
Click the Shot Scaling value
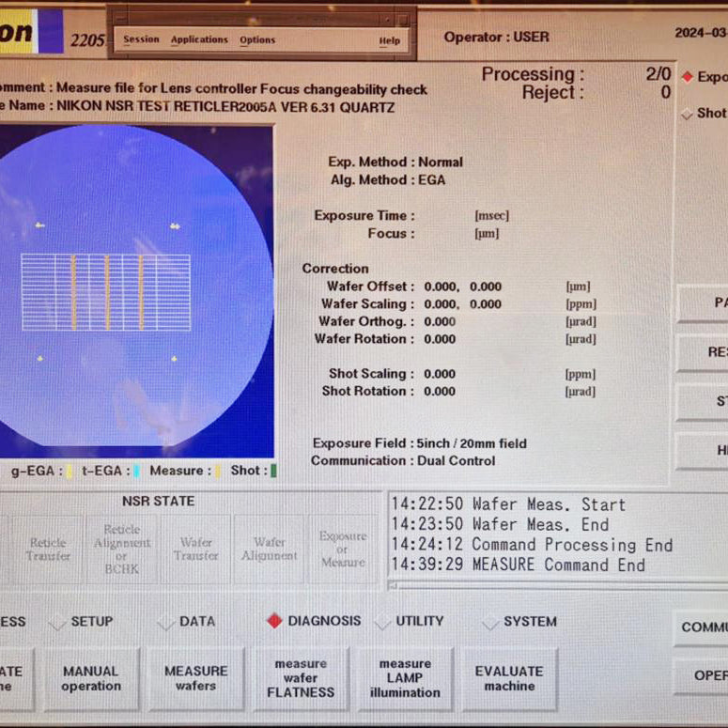point(440,374)
